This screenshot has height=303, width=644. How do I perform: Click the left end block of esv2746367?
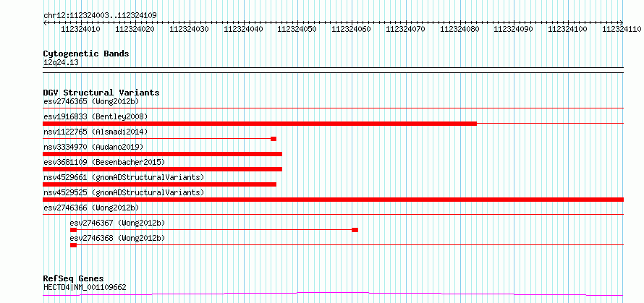[x=74, y=230]
